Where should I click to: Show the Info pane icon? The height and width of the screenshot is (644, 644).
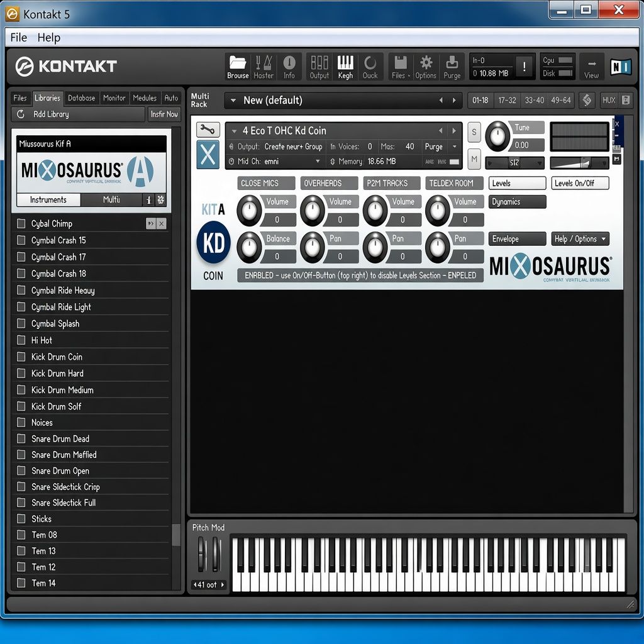click(289, 62)
